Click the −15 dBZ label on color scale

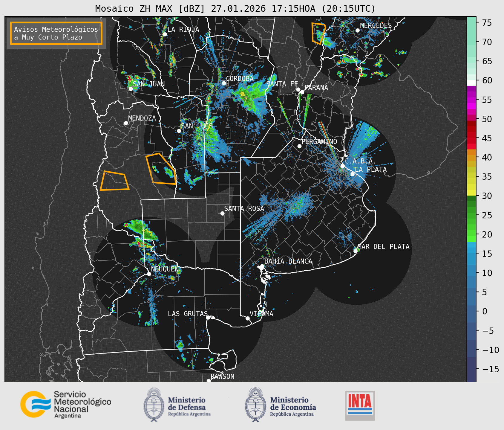490,369
